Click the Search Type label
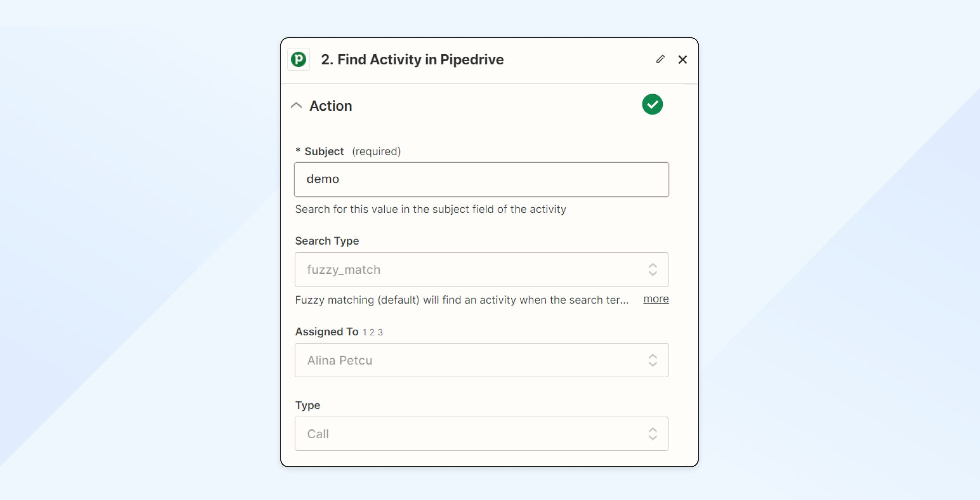This screenshot has width=980, height=500. click(x=327, y=241)
